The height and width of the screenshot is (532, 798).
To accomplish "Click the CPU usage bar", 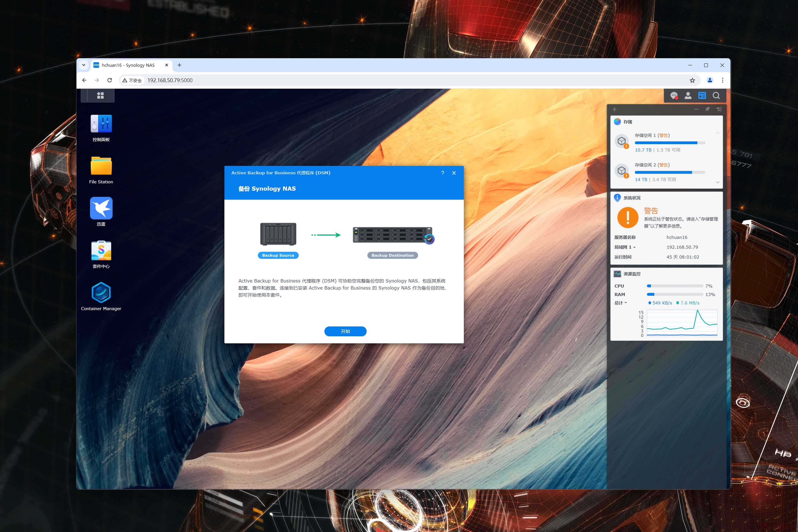I will pos(675,286).
